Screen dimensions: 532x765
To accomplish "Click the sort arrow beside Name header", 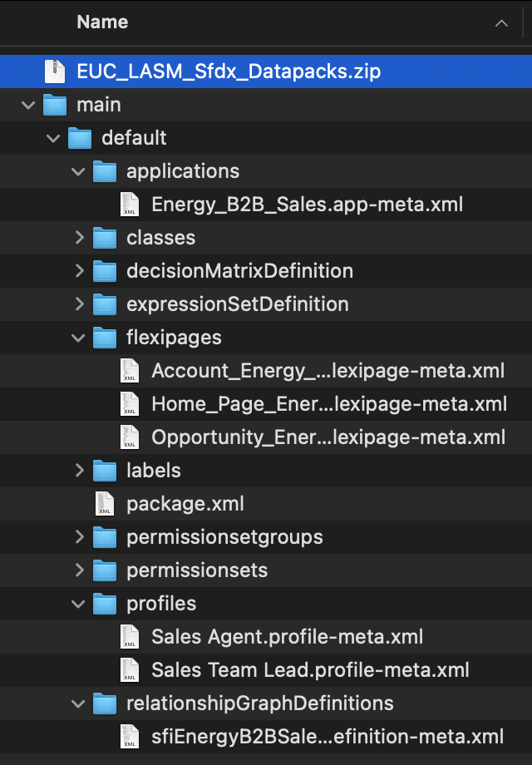I will [501, 22].
